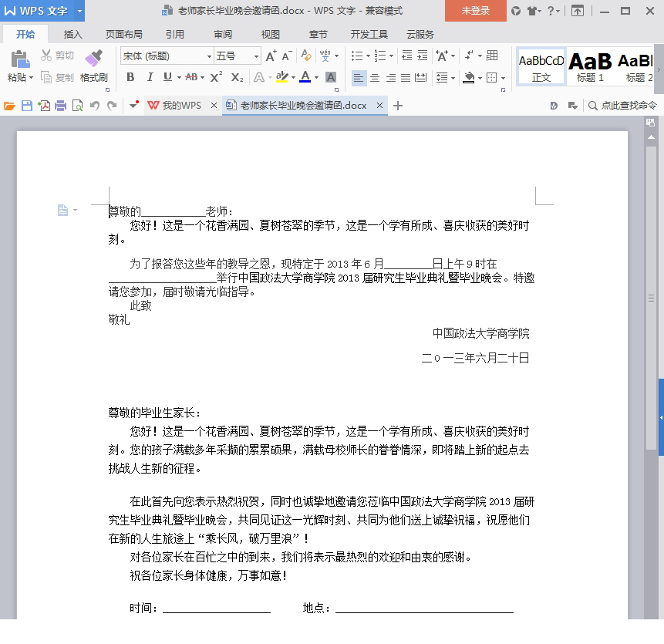Click the Paste clipboard icon
664x644 pixels.
click(19, 59)
